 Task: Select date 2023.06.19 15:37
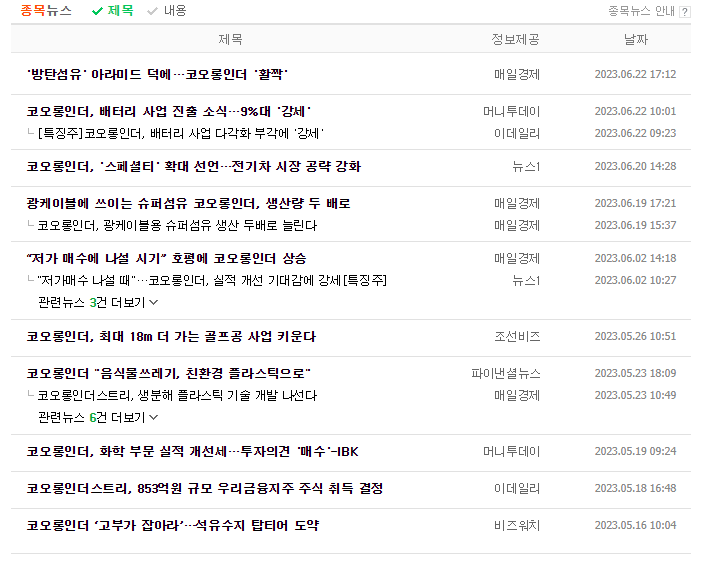[x=635, y=225]
